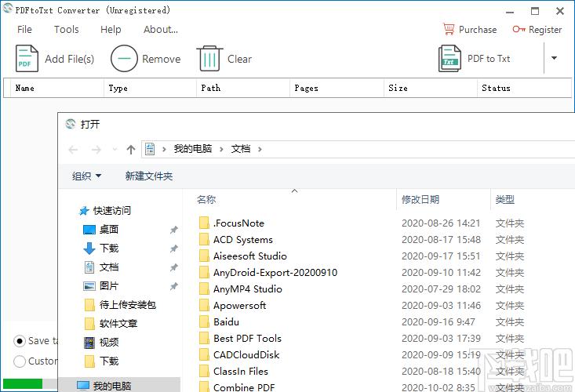The width and height of the screenshot is (575, 392).
Task: Open the Help menu
Action: [111, 29]
